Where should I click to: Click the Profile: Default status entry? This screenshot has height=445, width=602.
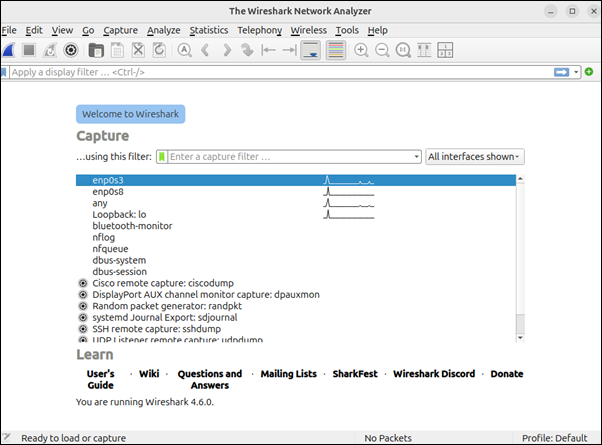coord(554,438)
